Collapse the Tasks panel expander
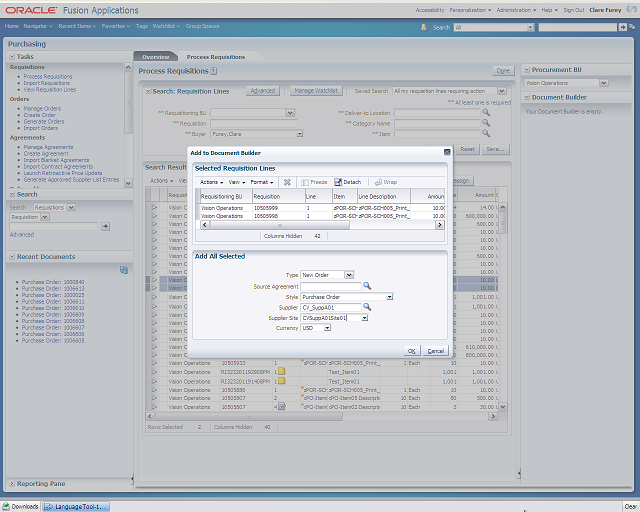The image size is (640, 512). pyautogui.click(x=12, y=56)
